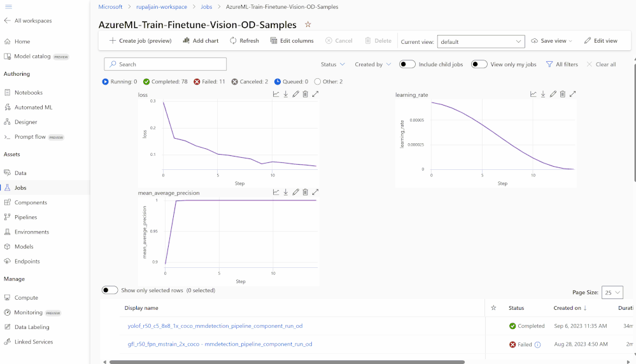Filter by Queued: 0 status badge
636x364 pixels.
point(291,81)
